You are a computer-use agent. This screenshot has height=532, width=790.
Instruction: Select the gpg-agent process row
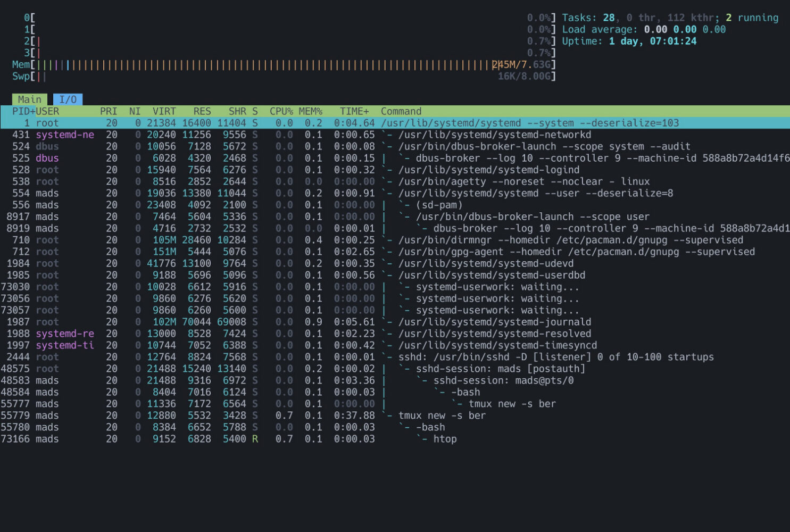(x=395, y=252)
